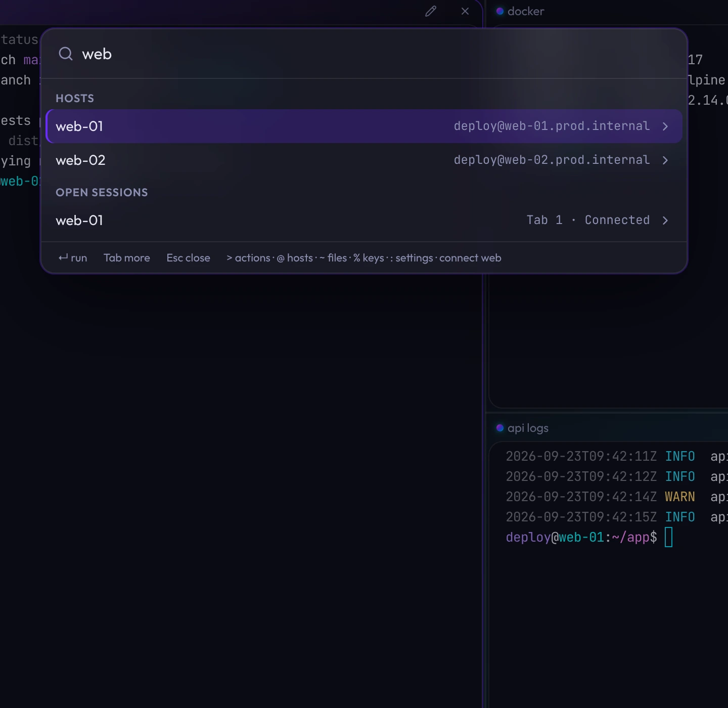Expand chevron on web-02 host row

click(665, 160)
